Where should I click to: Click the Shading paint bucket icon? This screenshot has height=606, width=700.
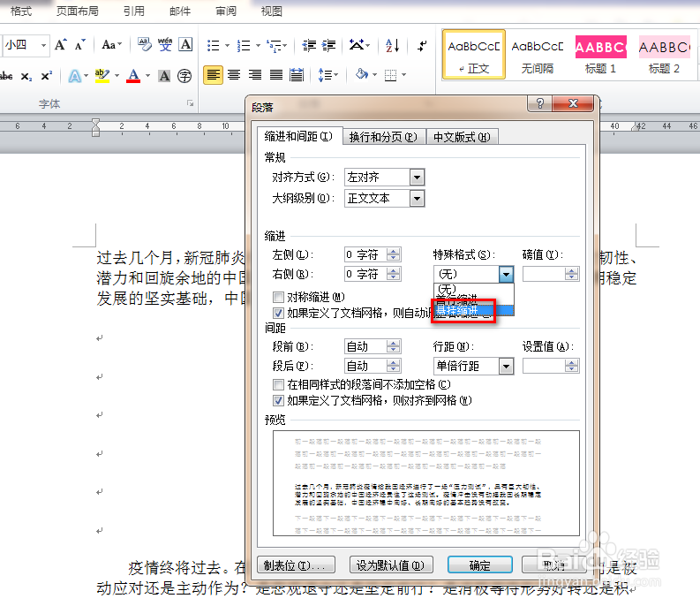362,74
